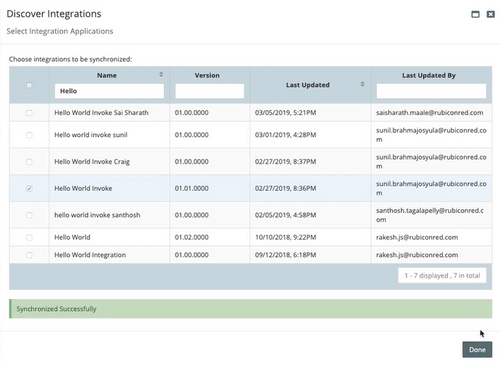Click date 09/12/2018, 6:18PM

pos(285,255)
